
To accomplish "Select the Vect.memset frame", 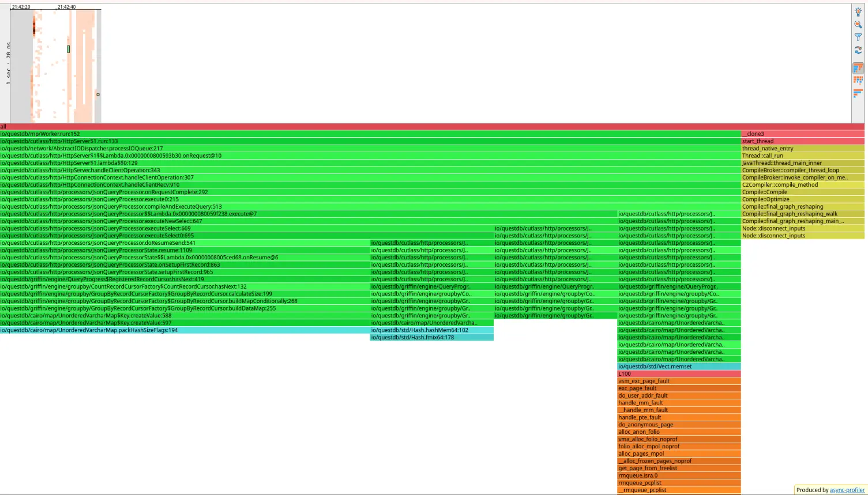I will point(679,366).
